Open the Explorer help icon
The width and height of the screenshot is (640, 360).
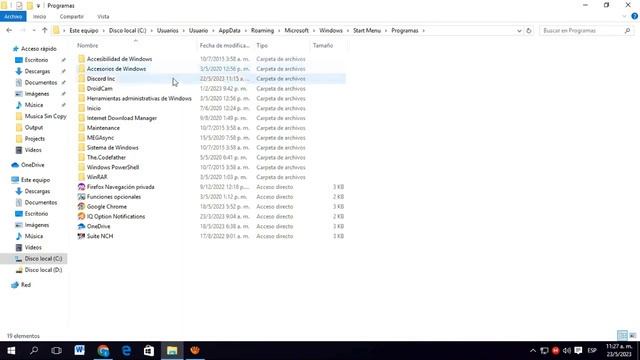(x=634, y=16)
